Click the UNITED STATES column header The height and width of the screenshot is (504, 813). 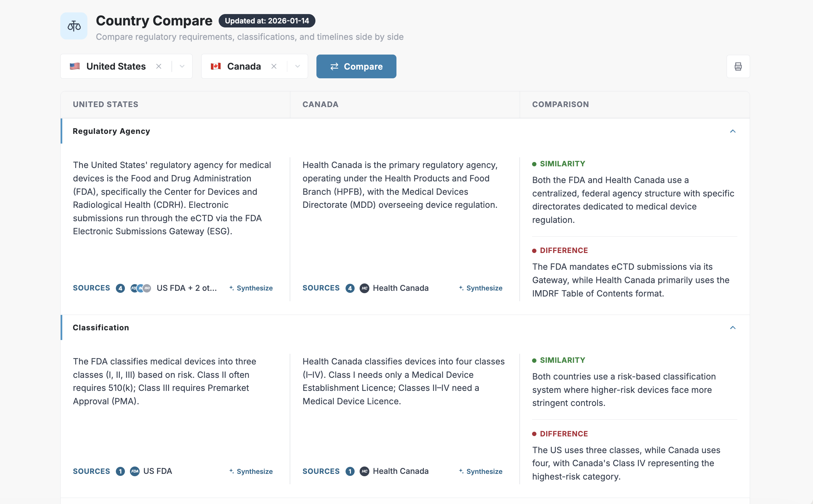tap(105, 104)
